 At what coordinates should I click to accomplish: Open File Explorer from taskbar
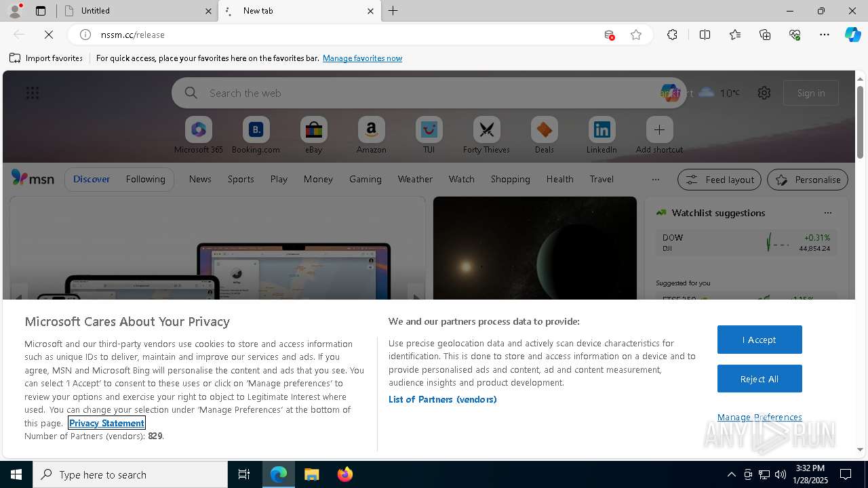point(312,474)
